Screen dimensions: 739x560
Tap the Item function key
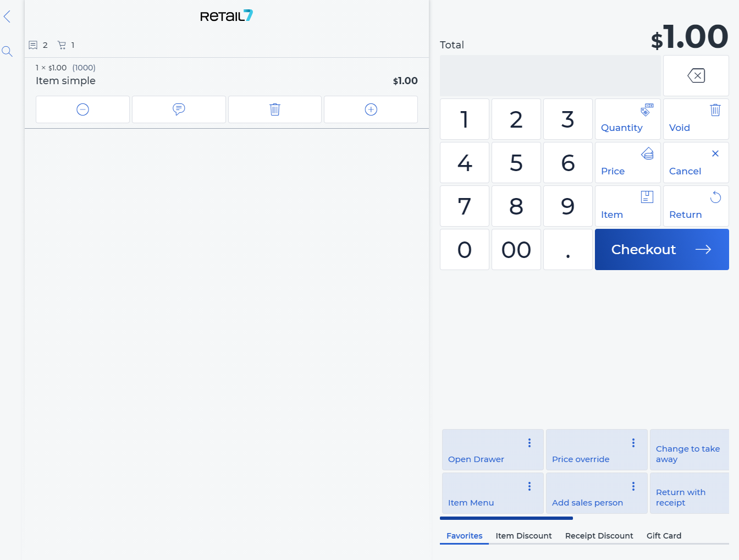click(x=627, y=206)
